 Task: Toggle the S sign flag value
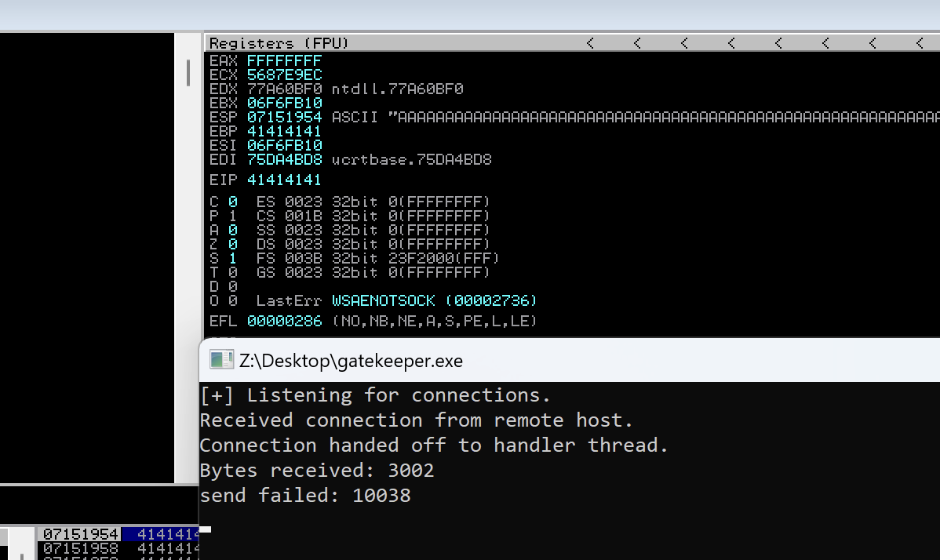coord(232,258)
